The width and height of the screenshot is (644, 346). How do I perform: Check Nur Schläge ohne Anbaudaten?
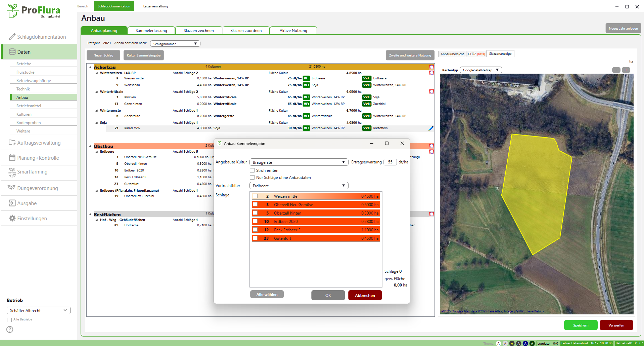pos(252,178)
